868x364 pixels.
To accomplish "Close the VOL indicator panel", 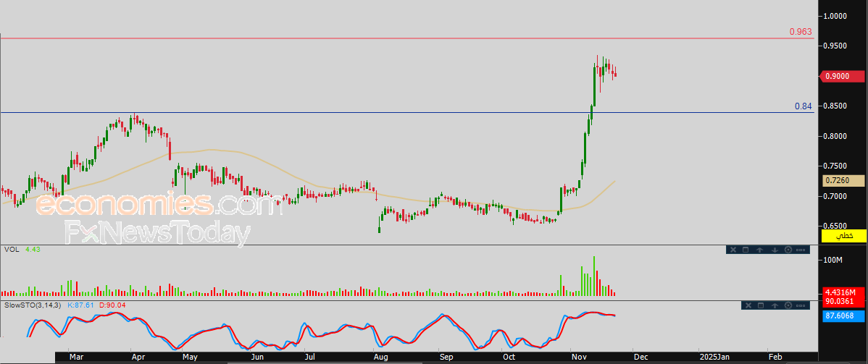I will click(x=733, y=250).
